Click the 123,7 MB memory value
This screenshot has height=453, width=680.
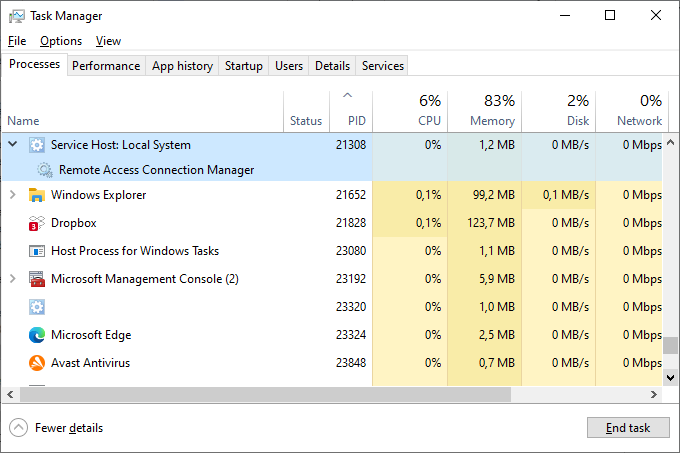coord(491,223)
